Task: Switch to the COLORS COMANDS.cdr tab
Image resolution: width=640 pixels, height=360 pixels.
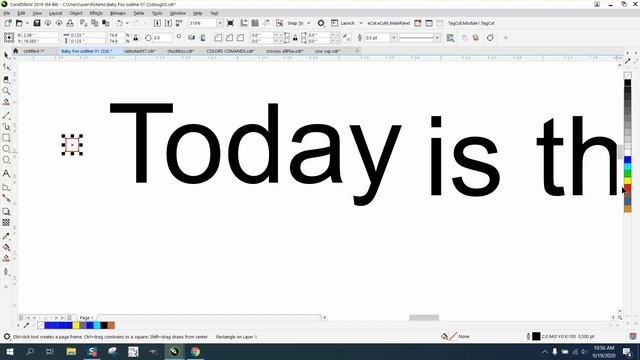Action: point(230,51)
